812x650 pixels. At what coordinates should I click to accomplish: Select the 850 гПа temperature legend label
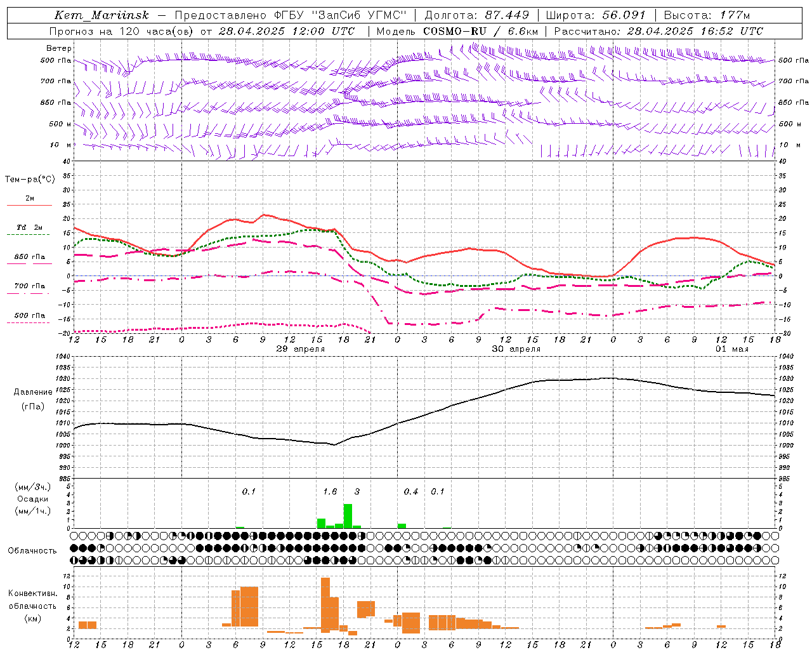[30, 257]
